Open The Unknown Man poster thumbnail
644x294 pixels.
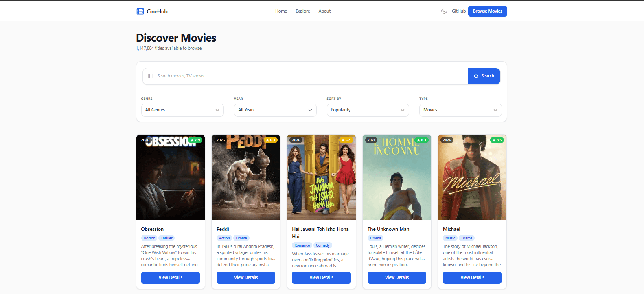pyautogui.click(x=397, y=177)
